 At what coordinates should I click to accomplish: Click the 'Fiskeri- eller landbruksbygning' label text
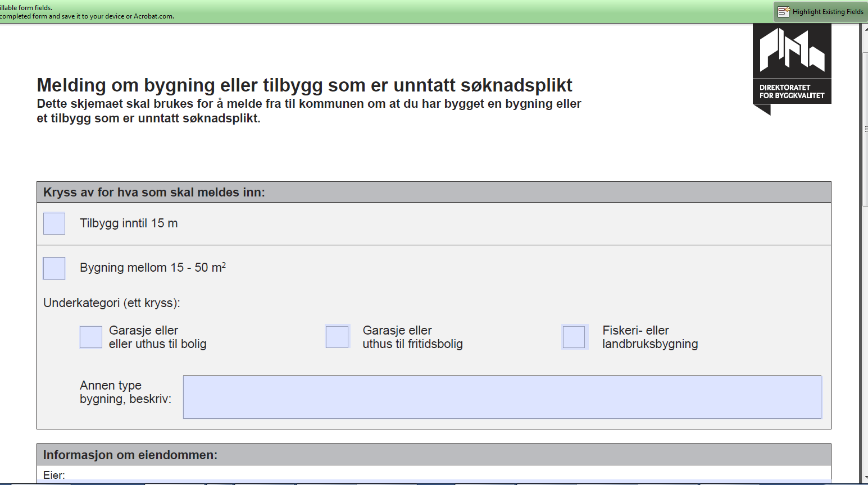[x=650, y=337]
